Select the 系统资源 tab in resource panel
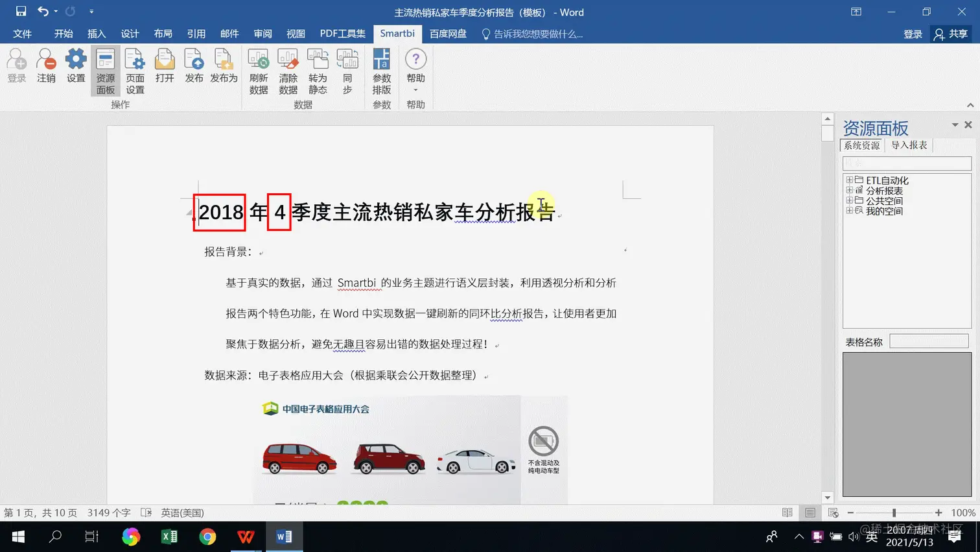This screenshot has width=980, height=552. 861,145
